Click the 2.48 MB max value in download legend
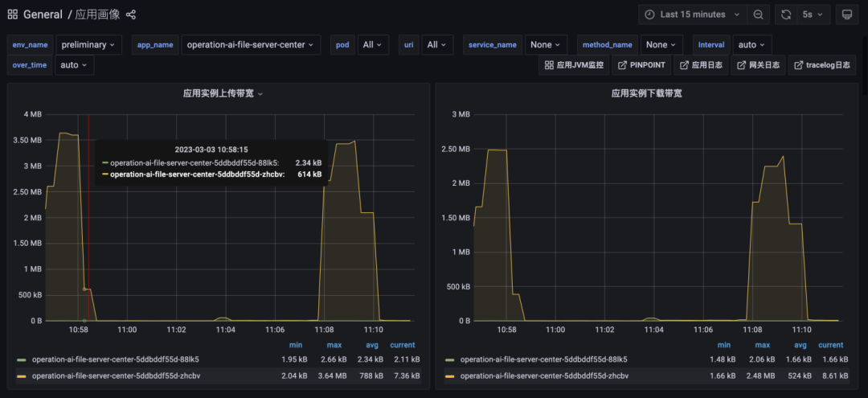Image resolution: width=868 pixels, height=398 pixels. [x=762, y=375]
